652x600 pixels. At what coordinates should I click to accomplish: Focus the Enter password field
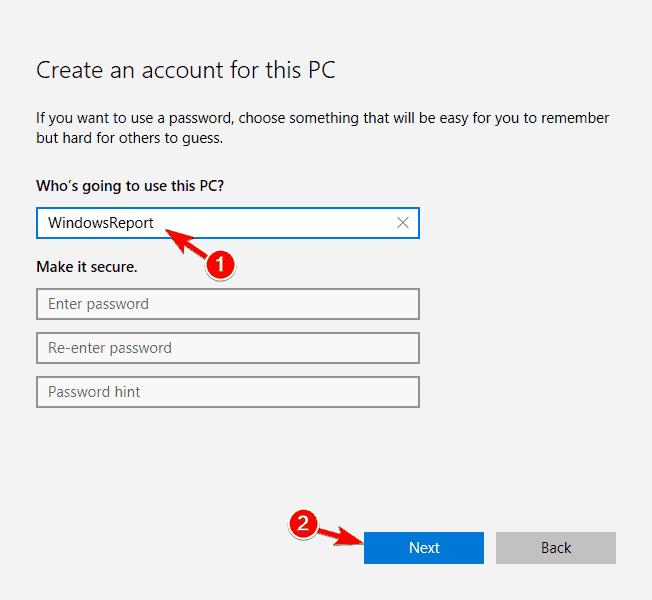[227, 304]
